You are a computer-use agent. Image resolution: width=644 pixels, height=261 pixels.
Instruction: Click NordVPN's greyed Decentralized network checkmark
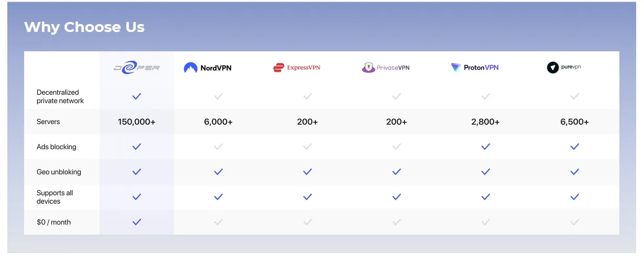219,96
